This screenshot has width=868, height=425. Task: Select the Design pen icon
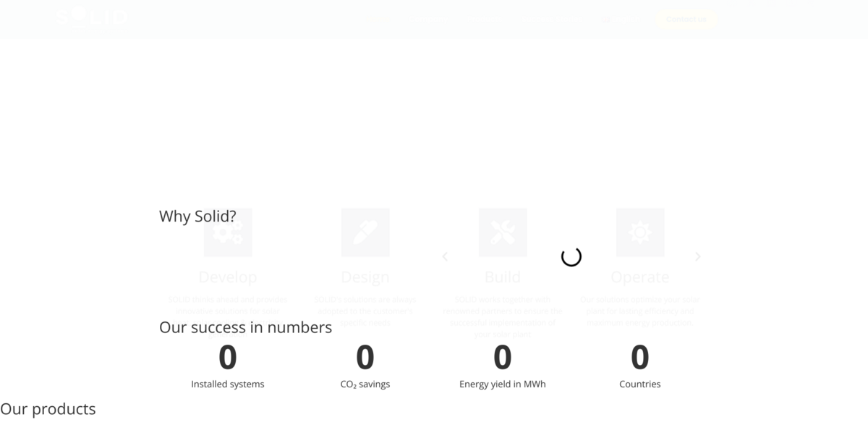pyautogui.click(x=365, y=232)
